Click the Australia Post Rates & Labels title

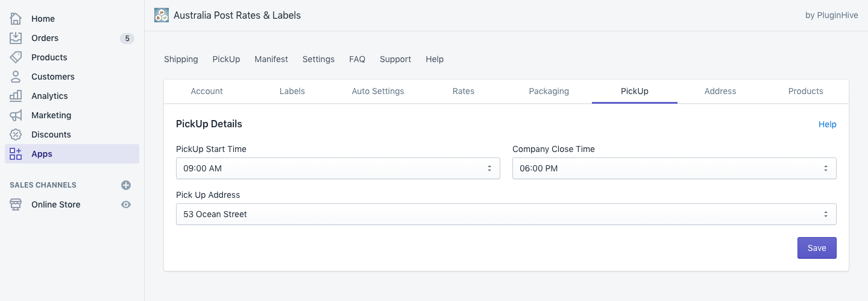coord(237,15)
